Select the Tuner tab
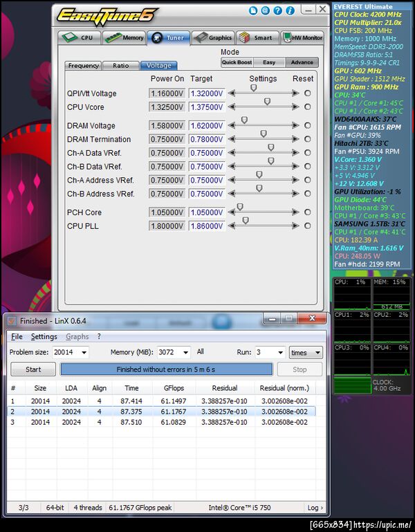The width and height of the screenshot is (415, 532). [x=168, y=37]
